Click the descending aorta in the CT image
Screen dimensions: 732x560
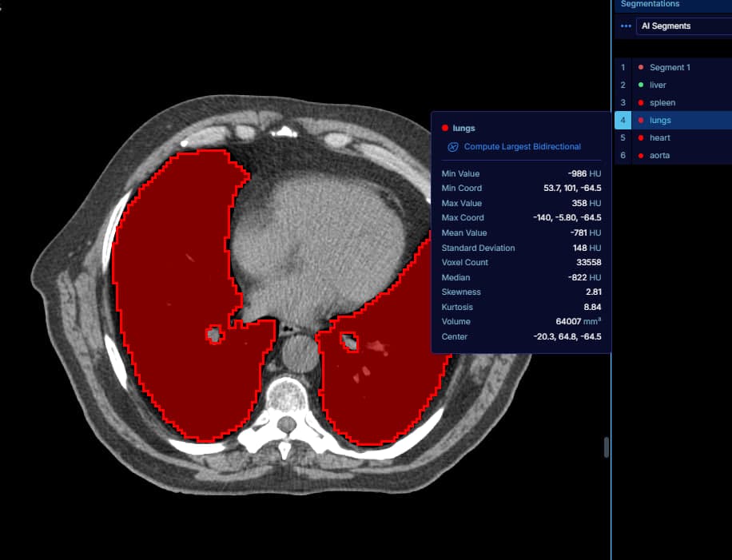tap(300, 354)
